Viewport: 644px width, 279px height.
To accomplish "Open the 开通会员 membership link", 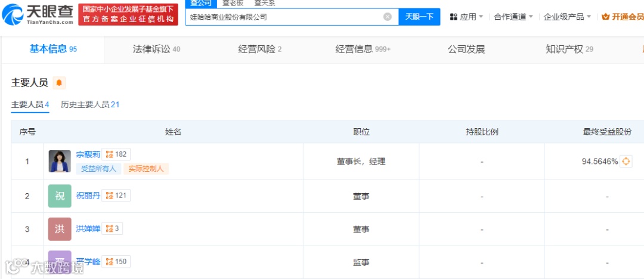I will point(623,17).
